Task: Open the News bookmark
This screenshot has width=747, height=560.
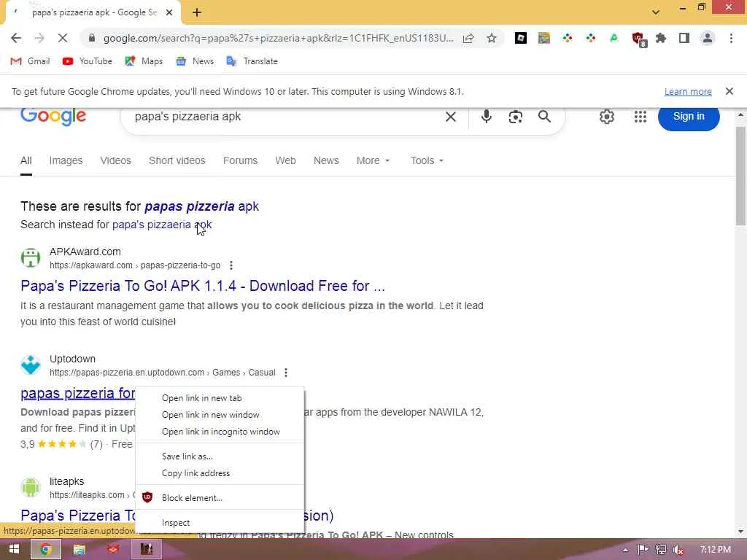Action: [x=194, y=61]
